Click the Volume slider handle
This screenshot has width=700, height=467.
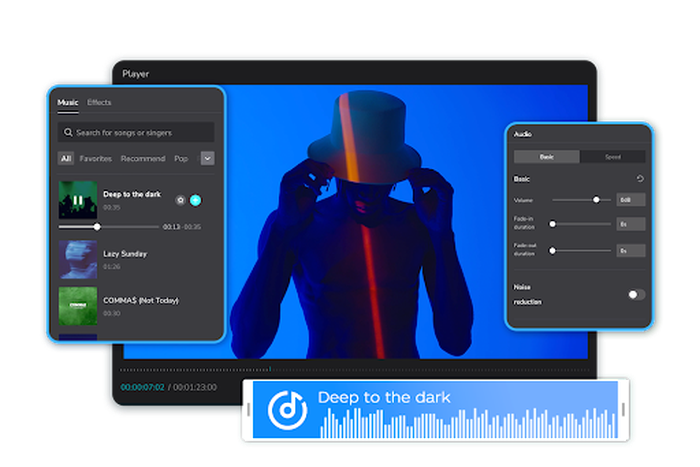596,200
